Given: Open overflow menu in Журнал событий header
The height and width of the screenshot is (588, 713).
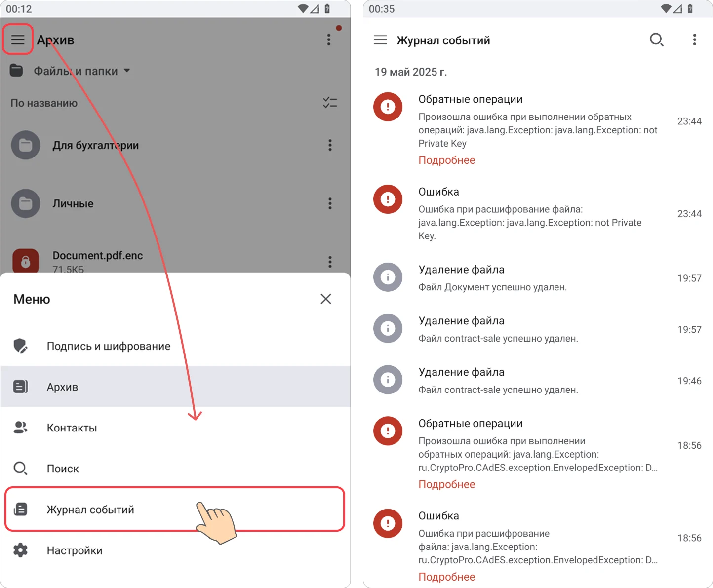Looking at the screenshot, I should (x=694, y=40).
